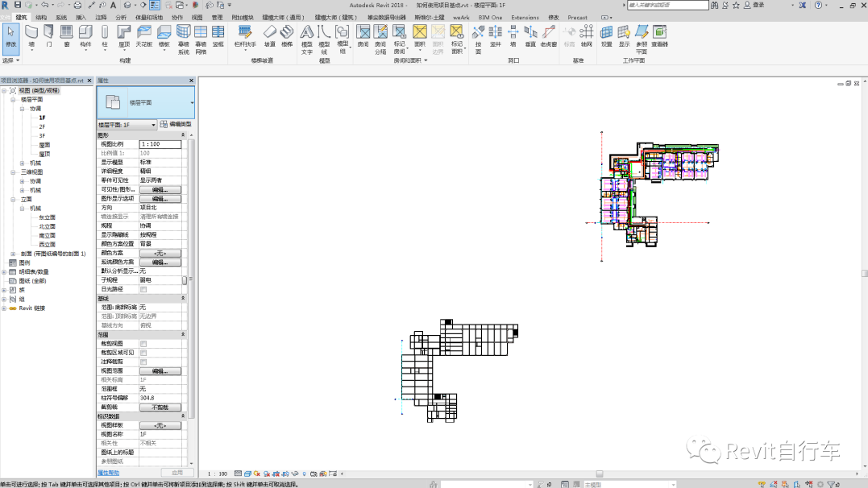This screenshot has height=488, width=868.
Task: Select the 模型线 model line tool
Action: 325,39
